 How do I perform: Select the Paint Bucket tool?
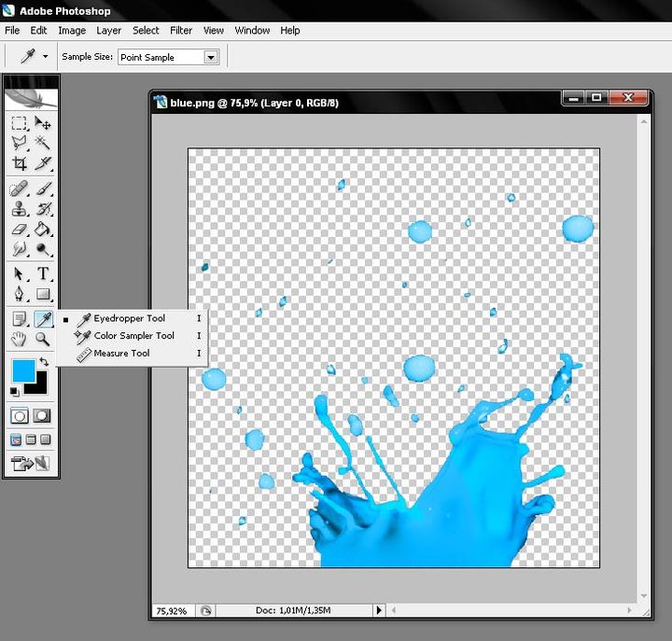pyautogui.click(x=42, y=229)
